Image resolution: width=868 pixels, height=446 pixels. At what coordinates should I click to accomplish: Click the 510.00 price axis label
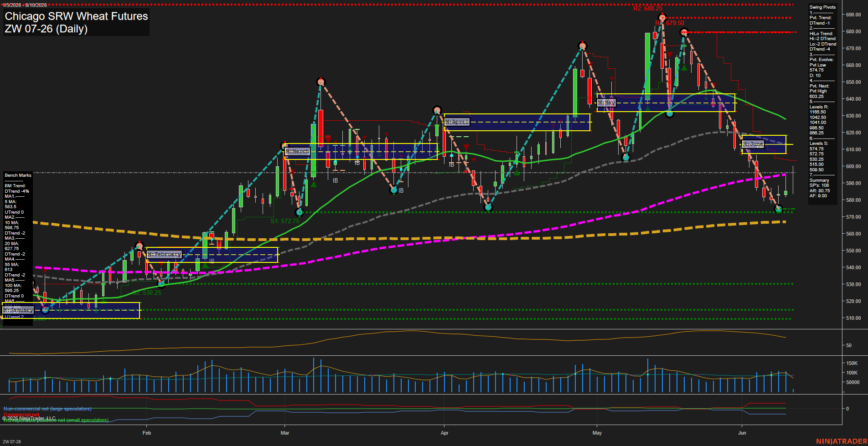[853, 318]
